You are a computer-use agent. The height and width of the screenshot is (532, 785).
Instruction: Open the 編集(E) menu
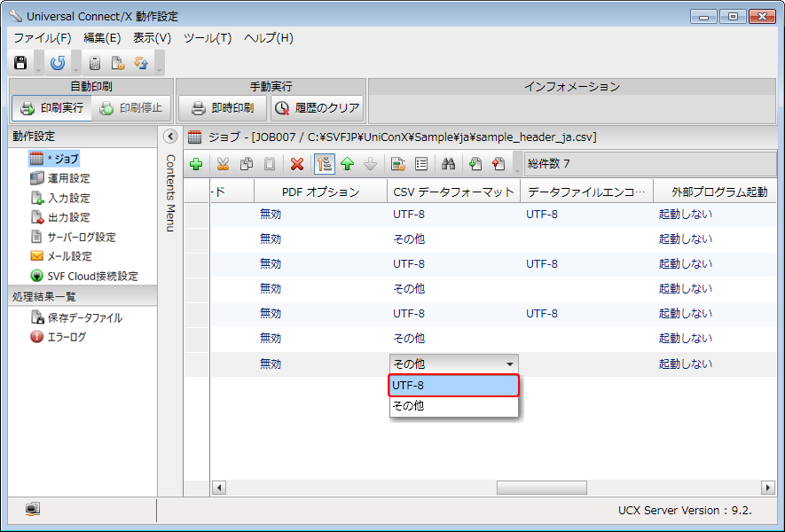point(102,38)
